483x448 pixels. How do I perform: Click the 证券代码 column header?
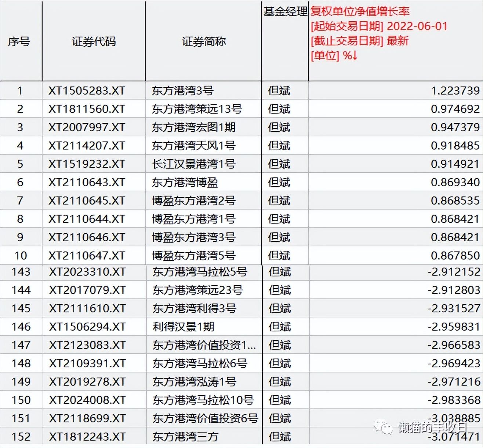coord(94,41)
